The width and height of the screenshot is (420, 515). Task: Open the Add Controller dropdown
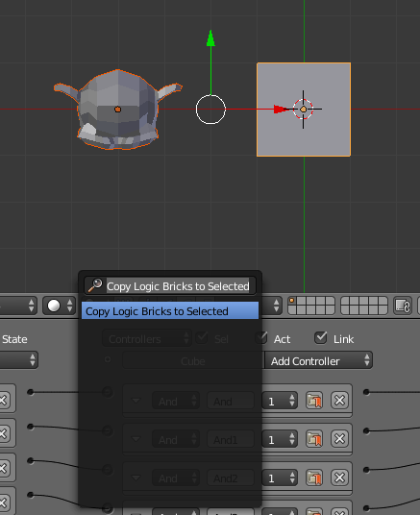[x=318, y=360]
